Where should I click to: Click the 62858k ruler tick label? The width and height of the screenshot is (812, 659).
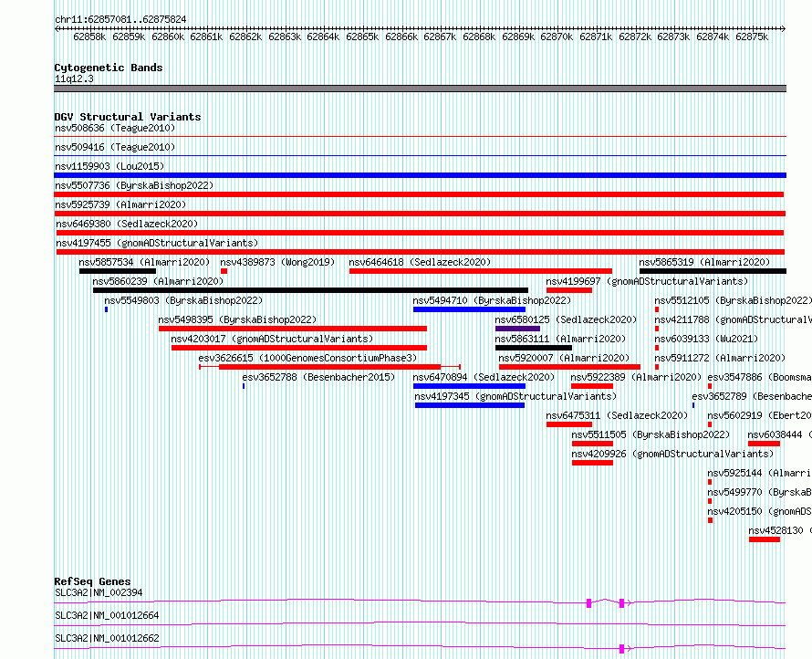tap(89, 37)
